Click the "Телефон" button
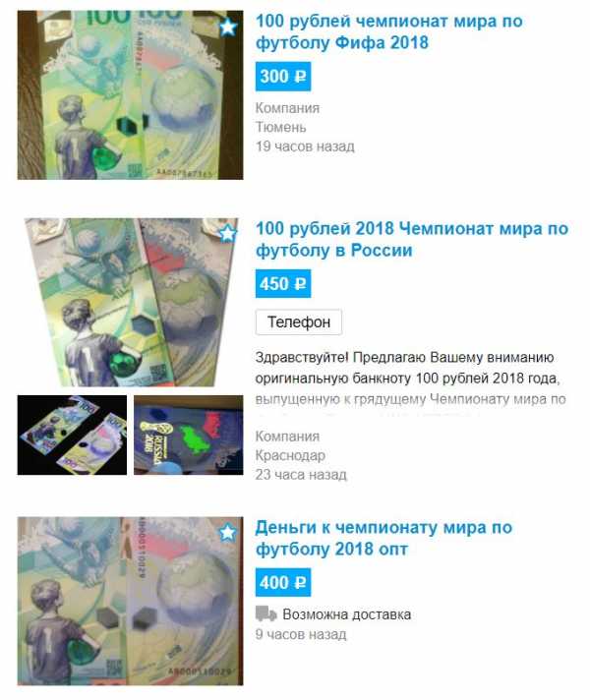Image resolution: width=590 pixels, height=700 pixels. 299,321
